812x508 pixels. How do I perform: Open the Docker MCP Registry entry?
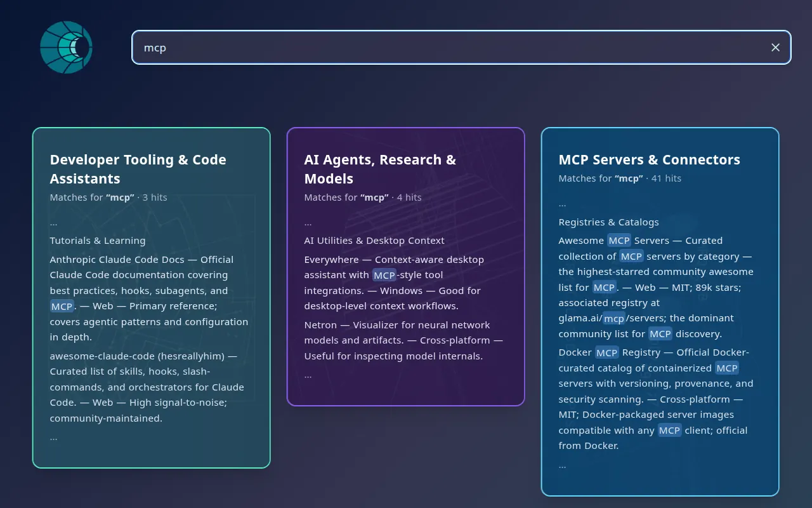pos(657,399)
